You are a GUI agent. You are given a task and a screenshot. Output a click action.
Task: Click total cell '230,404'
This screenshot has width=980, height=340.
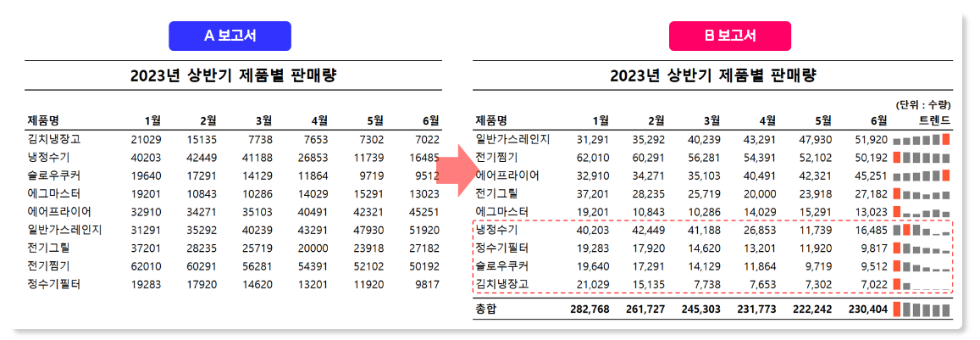click(x=868, y=309)
